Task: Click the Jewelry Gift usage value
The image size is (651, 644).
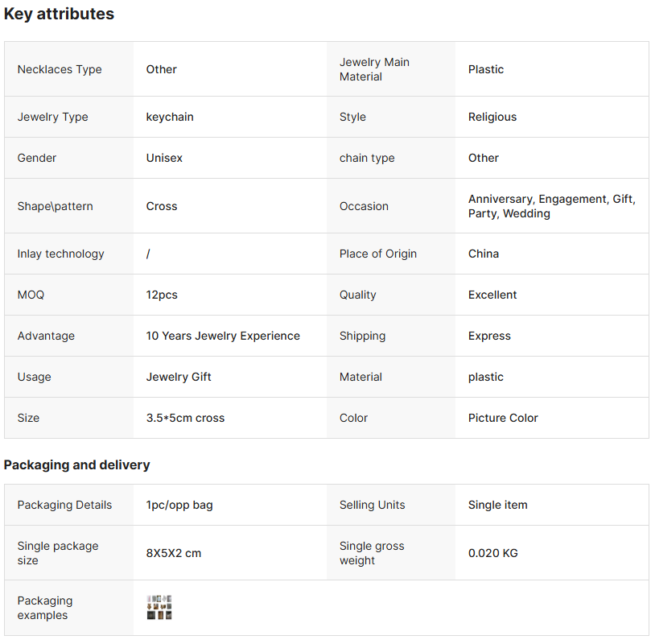Action: point(179,377)
